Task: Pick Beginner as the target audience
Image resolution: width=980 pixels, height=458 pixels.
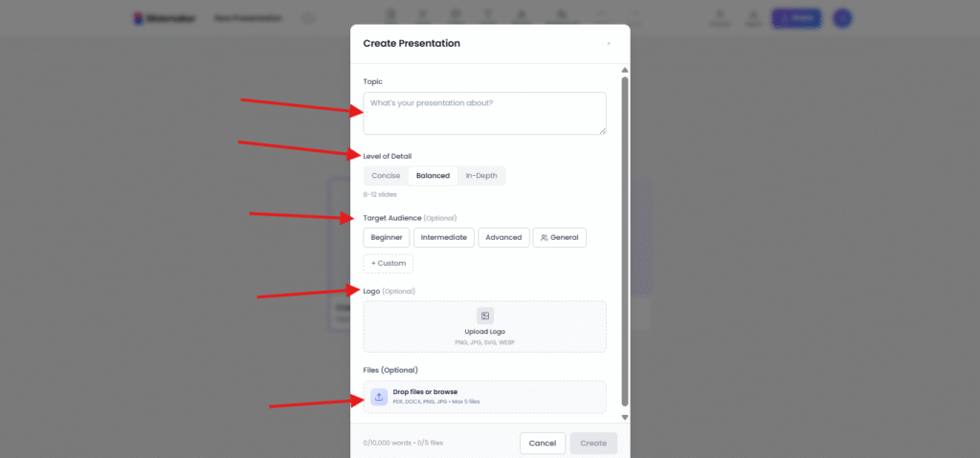Action: click(387, 237)
